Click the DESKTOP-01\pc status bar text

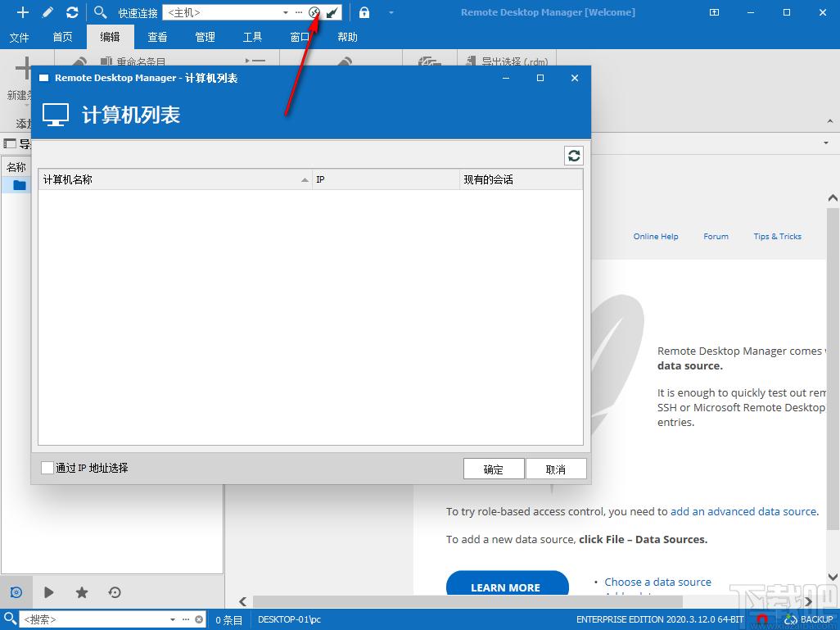pyautogui.click(x=289, y=619)
